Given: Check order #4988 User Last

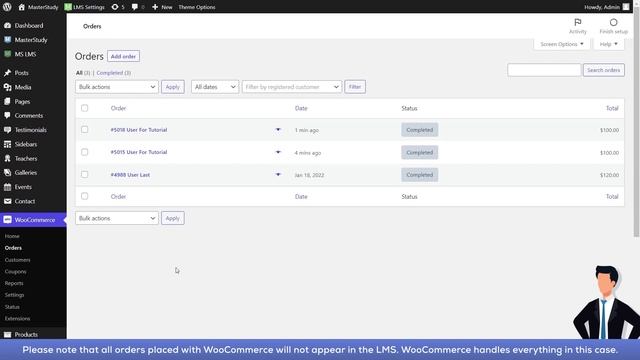Looking at the screenshot, I should tap(84, 174).
